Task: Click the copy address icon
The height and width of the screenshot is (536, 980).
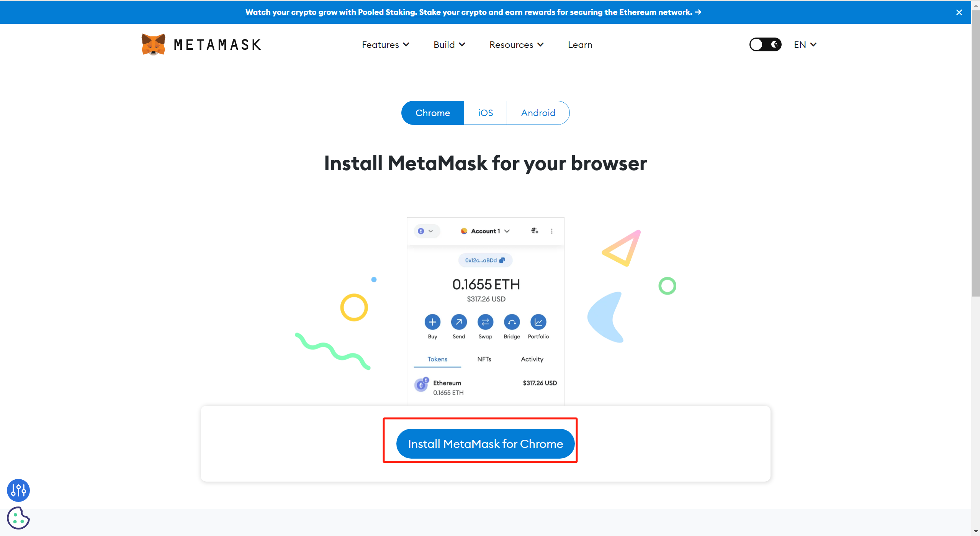Action: [x=502, y=260]
